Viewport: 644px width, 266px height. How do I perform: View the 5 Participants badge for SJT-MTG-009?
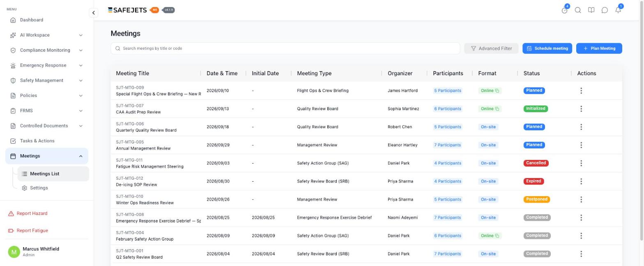pyautogui.click(x=447, y=90)
